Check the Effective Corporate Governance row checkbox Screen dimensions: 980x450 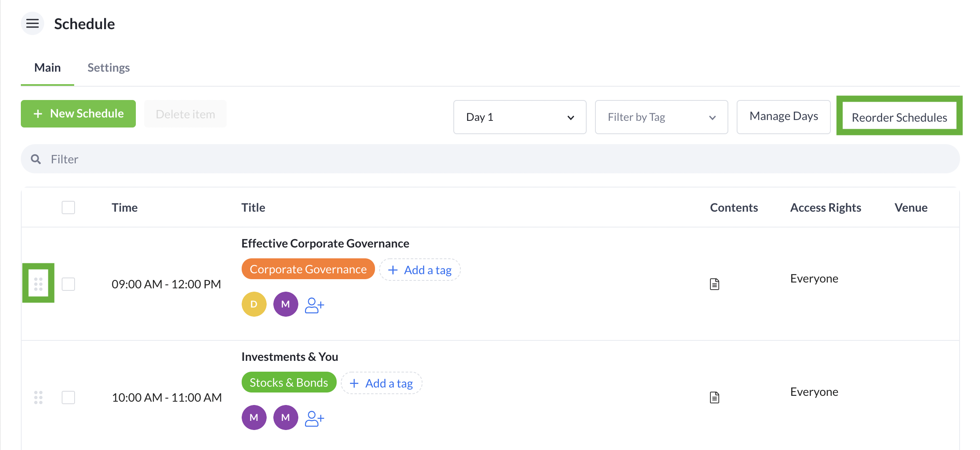[x=68, y=284]
